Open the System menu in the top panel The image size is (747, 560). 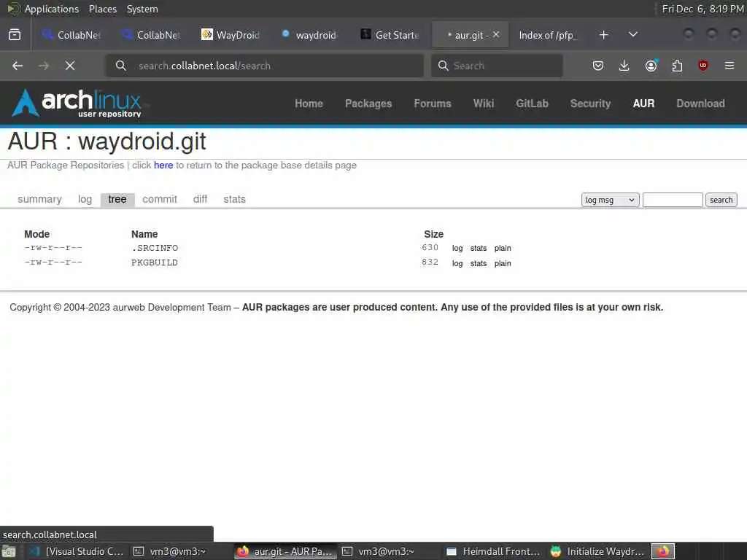pos(142,9)
